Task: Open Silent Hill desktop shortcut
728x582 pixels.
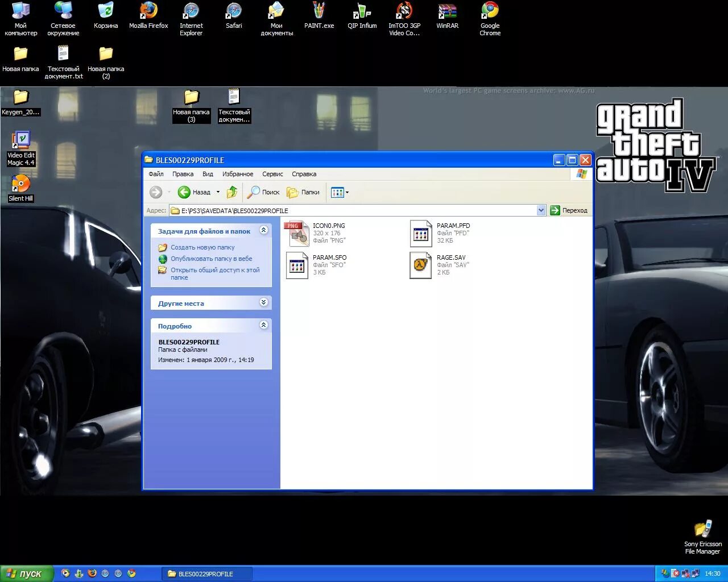Action: (x=21, y=188)
